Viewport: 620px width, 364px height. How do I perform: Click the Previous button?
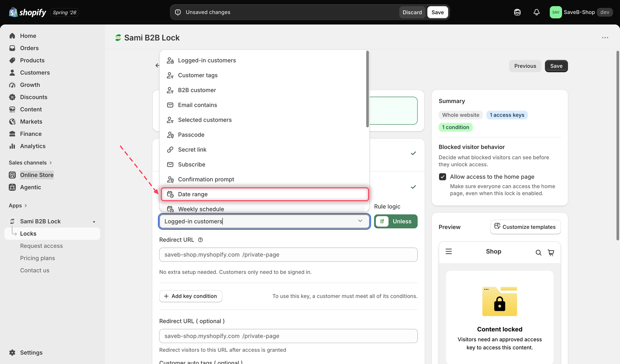coord(525,66)
